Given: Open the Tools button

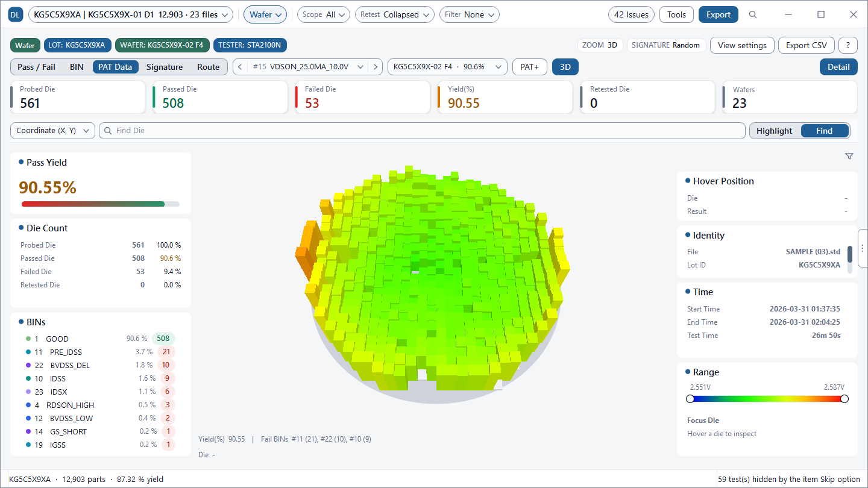Looking at the screenshot, I should (676, 14).
